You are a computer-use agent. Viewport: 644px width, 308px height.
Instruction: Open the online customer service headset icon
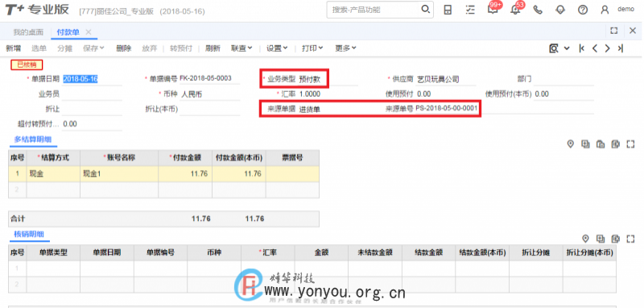pos(560,10)
